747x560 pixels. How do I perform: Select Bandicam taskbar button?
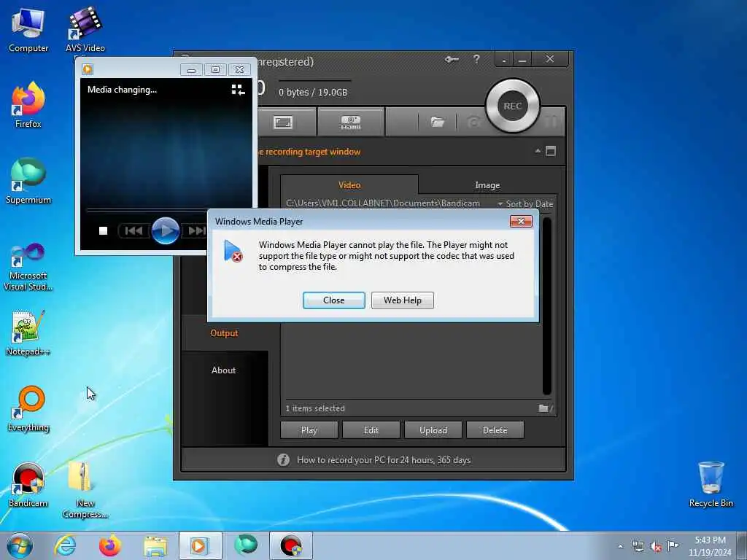(x=290, y=545)
